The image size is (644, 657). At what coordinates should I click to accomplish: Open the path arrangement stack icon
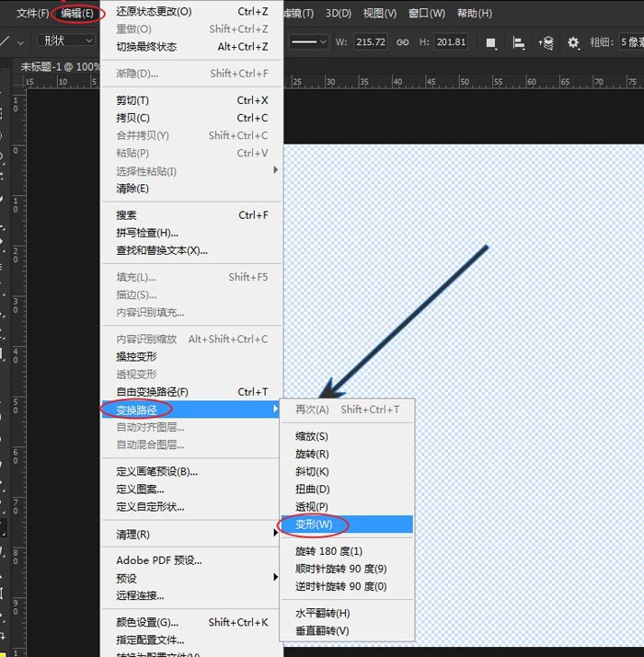click(x=546, y=42)
